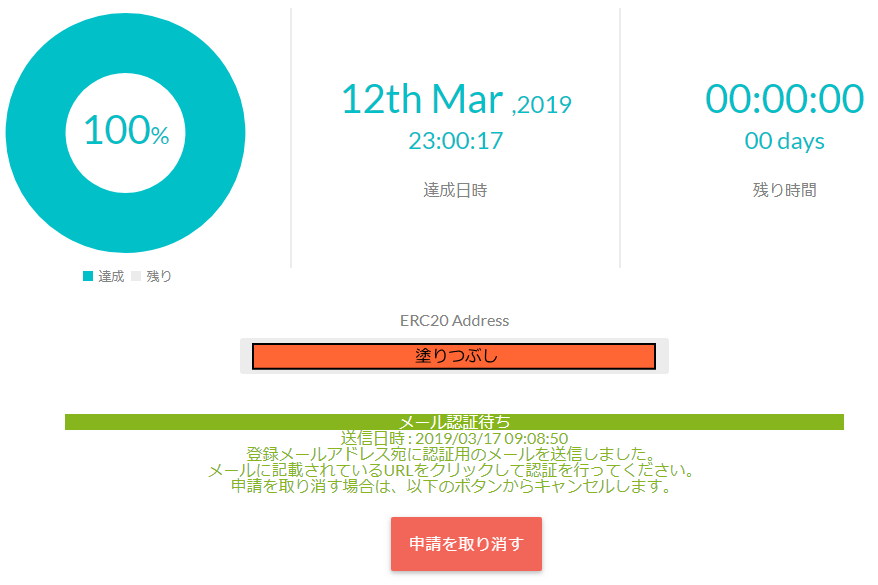Click the 23:00:17 achievement time

[455, 141]
